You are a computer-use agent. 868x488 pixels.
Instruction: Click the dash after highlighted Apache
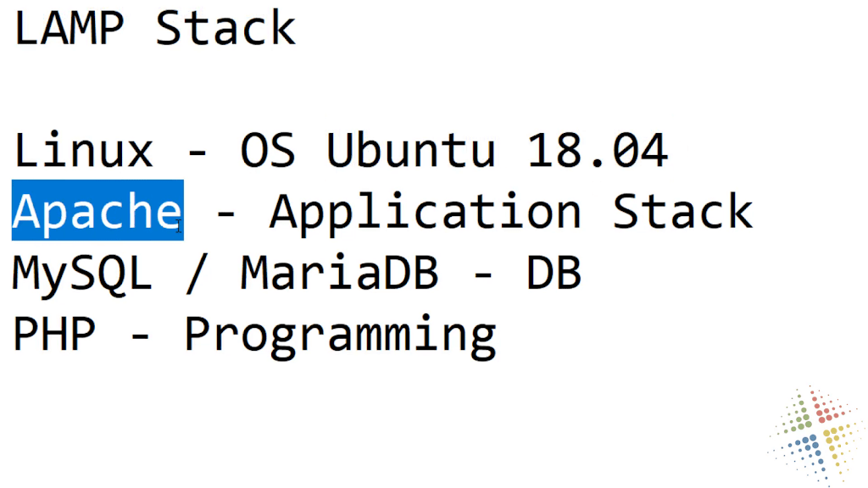coord(225,213)
